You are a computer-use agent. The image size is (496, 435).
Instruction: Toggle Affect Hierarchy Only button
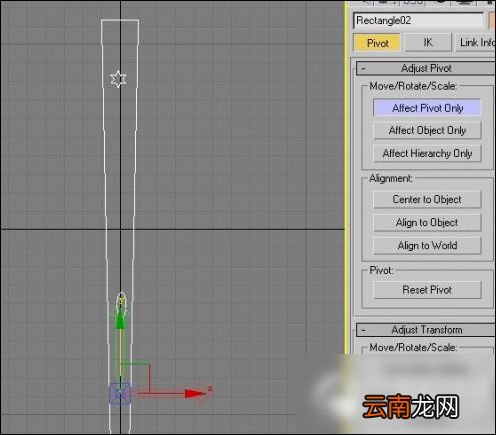click(427, 153)
